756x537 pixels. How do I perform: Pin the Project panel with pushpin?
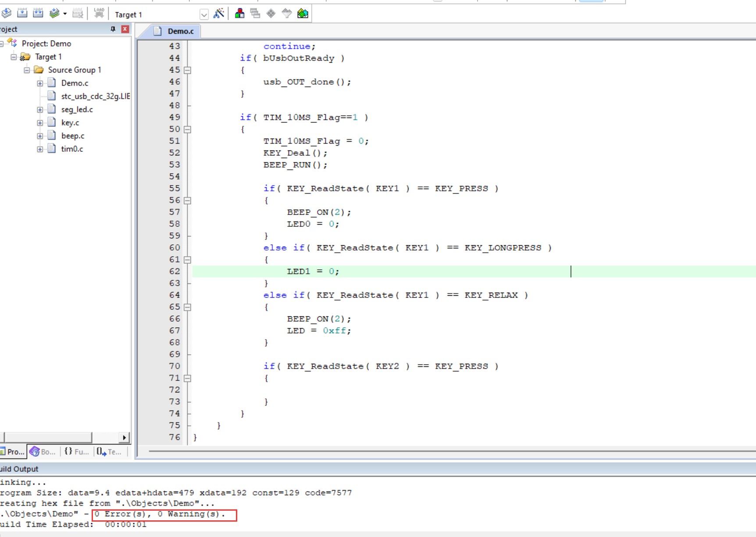click(x=113, y=29)
